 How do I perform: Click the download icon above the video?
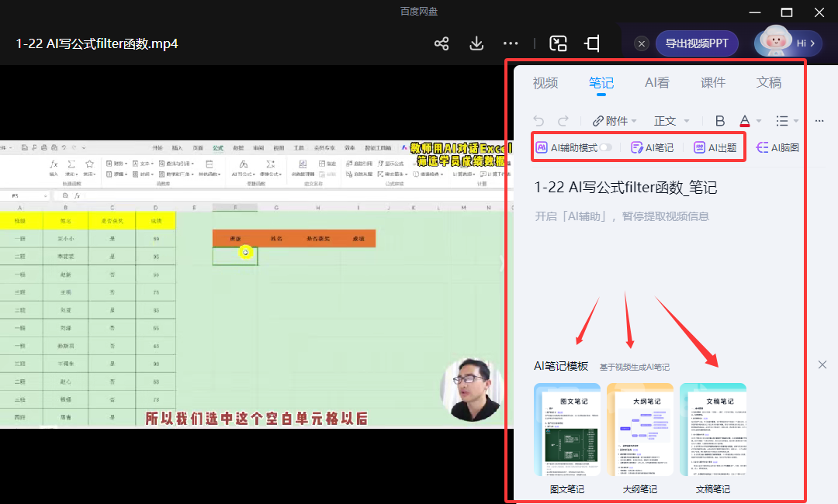(476, 44)
